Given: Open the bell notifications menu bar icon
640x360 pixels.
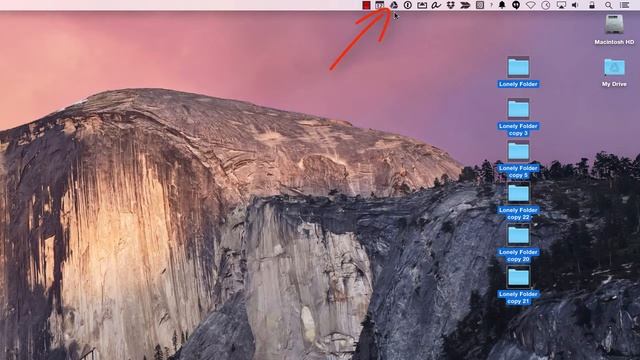Looking at the screenshot, I should pyautogui.click(x=502, y=5).
